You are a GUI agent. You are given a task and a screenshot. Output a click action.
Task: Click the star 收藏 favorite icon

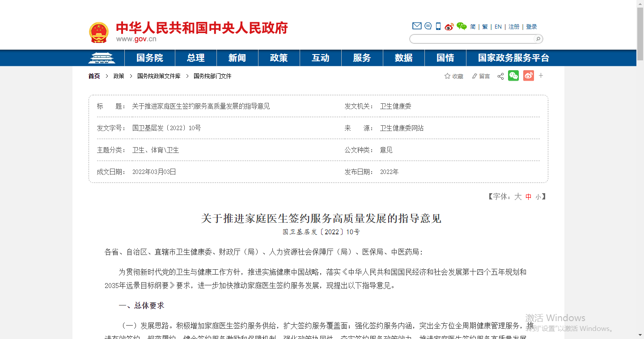pos(447,76)
